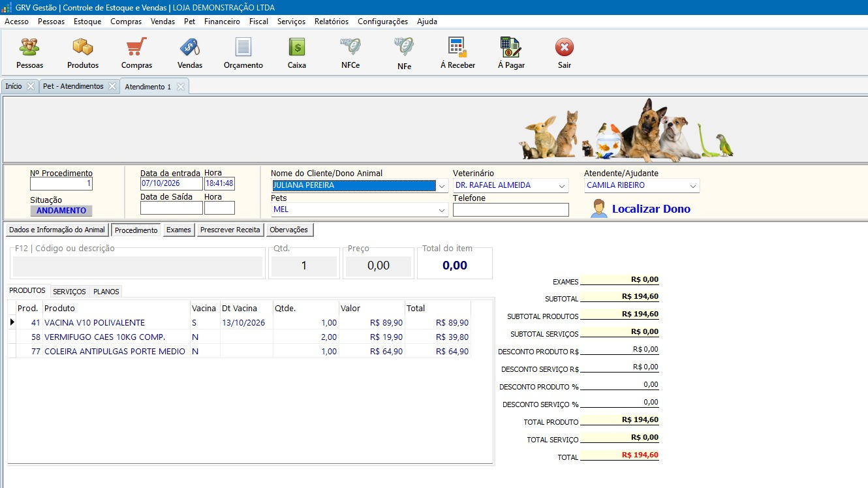This screenshot has height=488, width=868.
Task: Open the Caixa cash icon
Action: click(x=297, y=48)
